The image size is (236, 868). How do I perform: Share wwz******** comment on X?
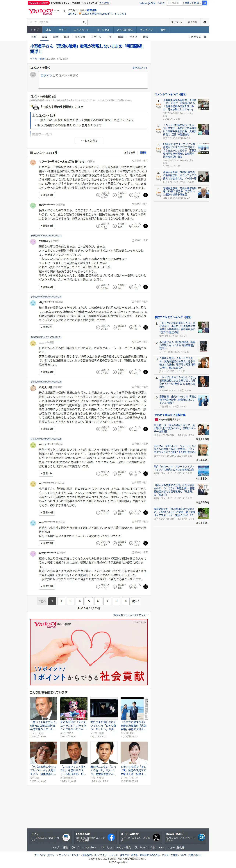tap(145, 586)
